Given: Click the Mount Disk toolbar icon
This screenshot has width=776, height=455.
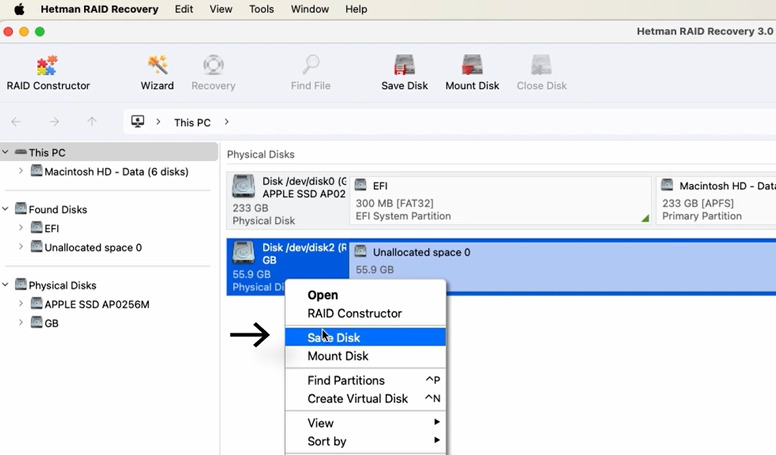Looking at the screenshot, I should tap(472, 65).
